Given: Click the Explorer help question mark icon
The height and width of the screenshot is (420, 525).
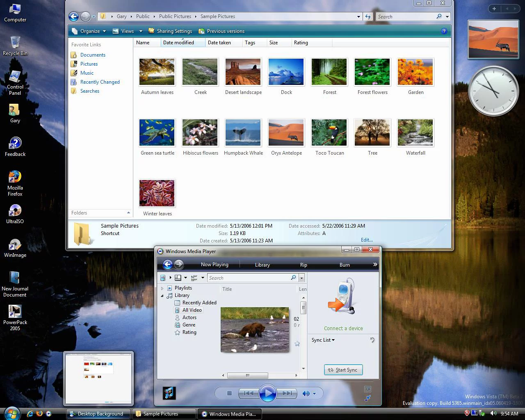Looking at the screenshot, I should click(x=443, y=31).
